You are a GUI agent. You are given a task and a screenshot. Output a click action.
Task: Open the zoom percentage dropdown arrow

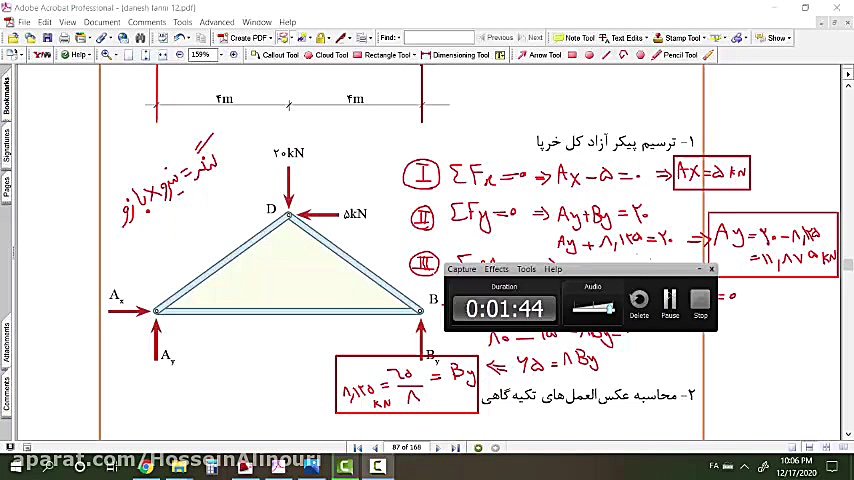click(221, 55)
